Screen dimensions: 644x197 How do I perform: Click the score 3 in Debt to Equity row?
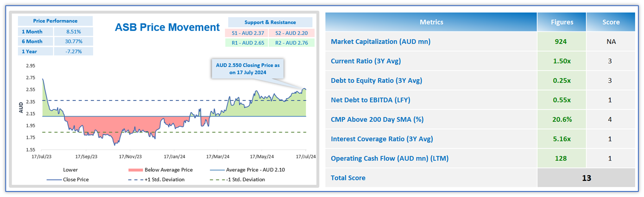click(x=611, y=80)
